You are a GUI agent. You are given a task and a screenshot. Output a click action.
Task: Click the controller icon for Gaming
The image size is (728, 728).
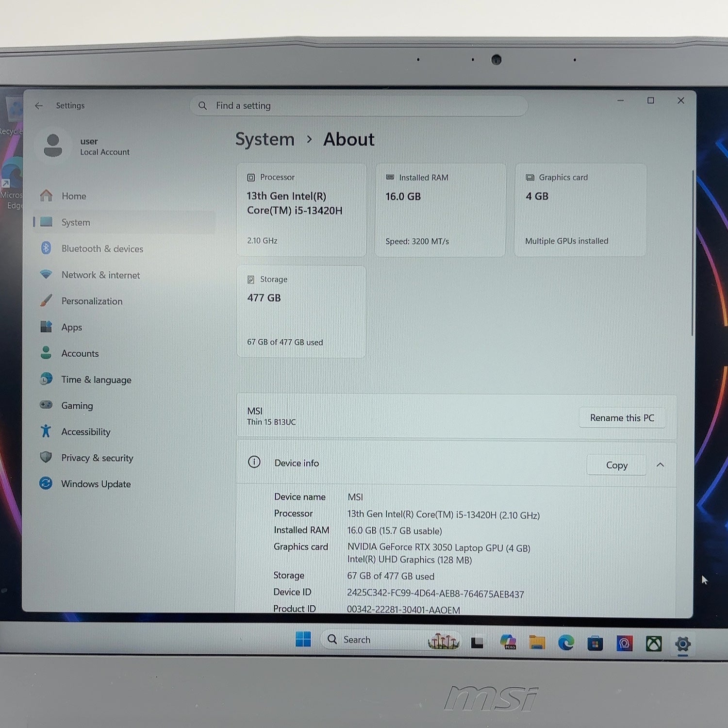point(46,405)
